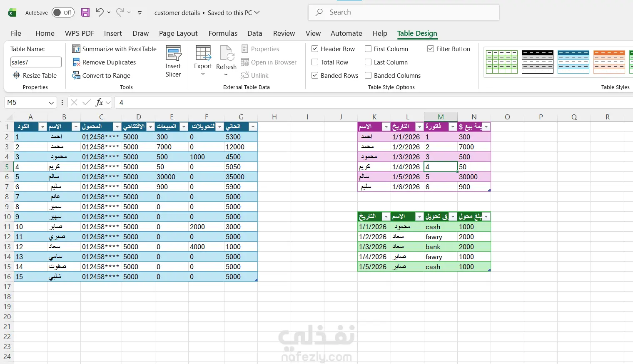Viewport: 633px width, 364px height.
Task: Click the Resize Table icon
Action: (x=16, y=75)
